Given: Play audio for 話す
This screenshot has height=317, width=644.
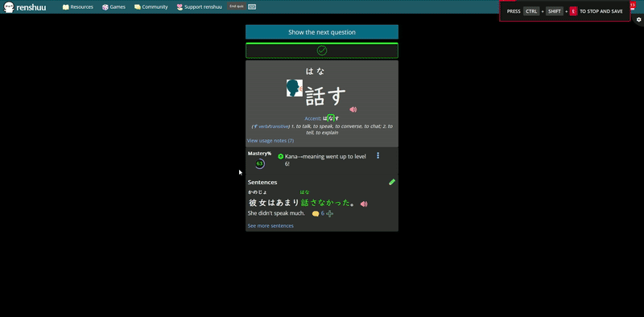Looking at the screenshot, I should pyautogui.click(x=353, y=109).
